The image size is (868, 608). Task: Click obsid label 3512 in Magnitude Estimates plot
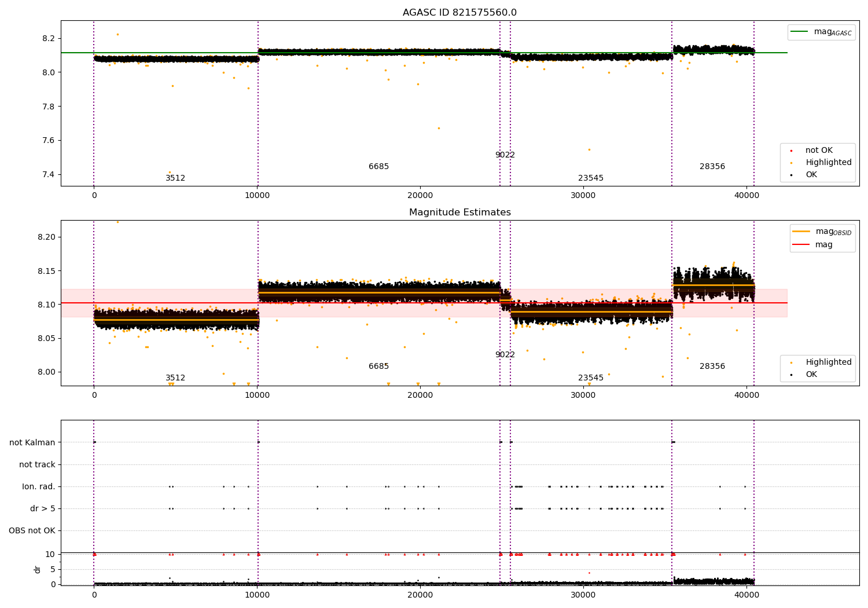(x=175, y=378)
